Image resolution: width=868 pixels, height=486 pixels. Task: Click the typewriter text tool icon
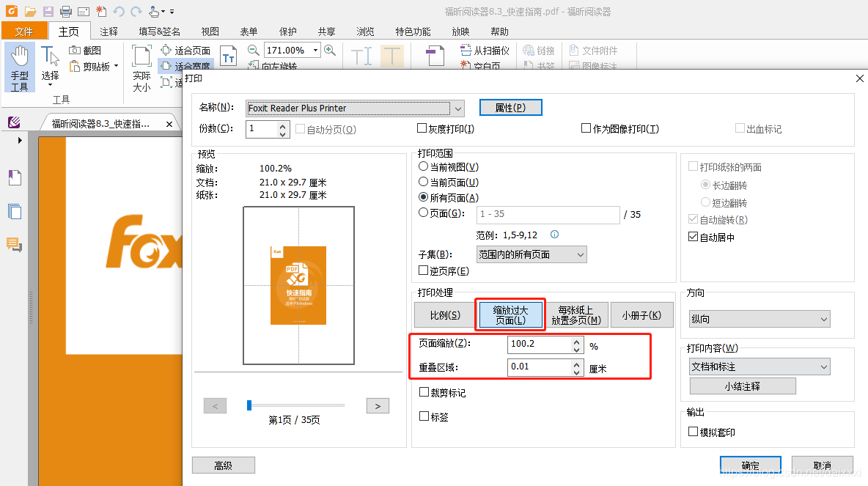coord(361,56)
